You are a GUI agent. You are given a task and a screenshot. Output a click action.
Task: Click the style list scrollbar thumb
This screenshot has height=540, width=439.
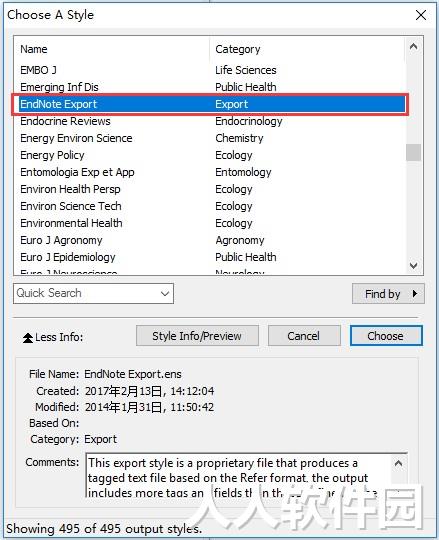414,152
